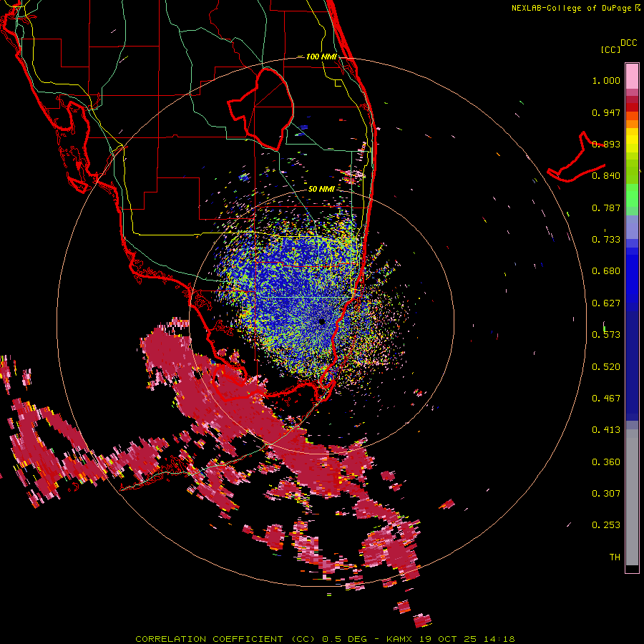The image size is (644, 644).
Task: Click the 100 NMI range ring label
Action: coord(321,57)
